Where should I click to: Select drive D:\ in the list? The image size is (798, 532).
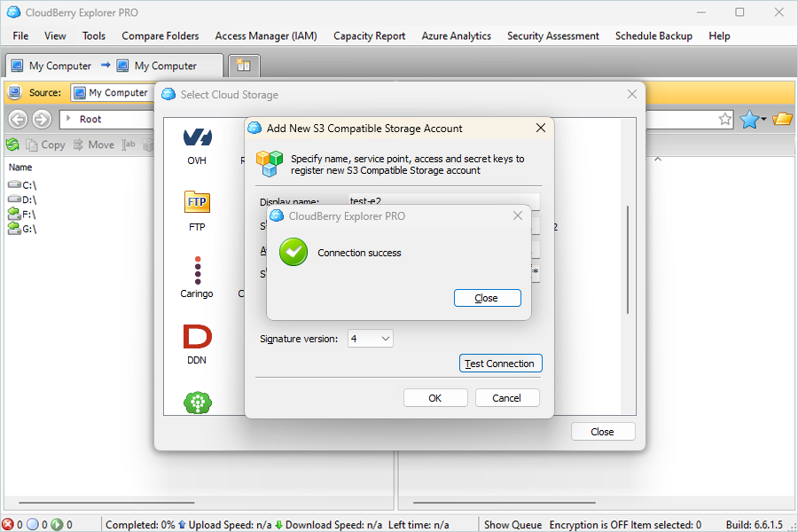click(x=22, y=199)
